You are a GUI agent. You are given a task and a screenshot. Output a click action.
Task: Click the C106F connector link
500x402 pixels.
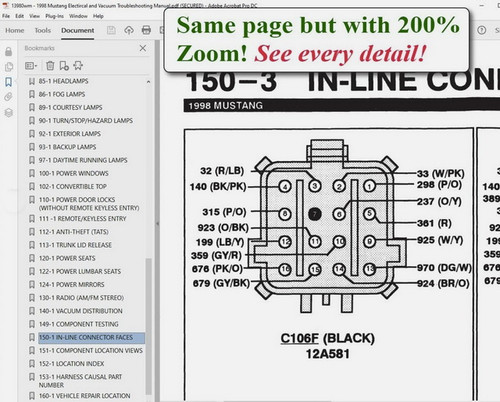click(x=299, y=338)
